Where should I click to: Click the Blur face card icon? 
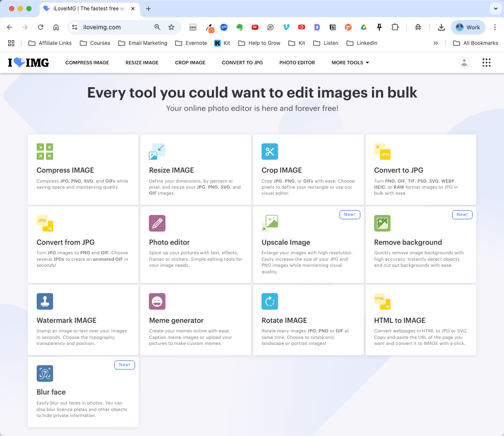tap(45, 373)
